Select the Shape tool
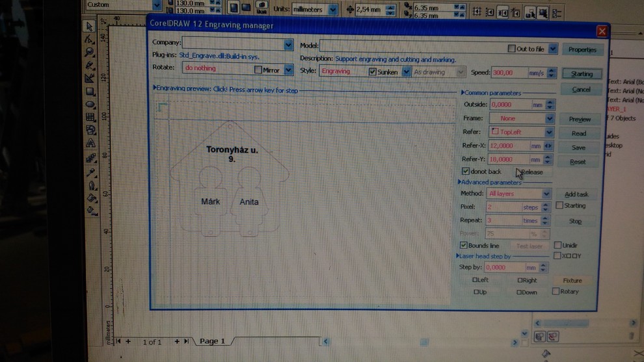The image size is (644, 362). (90, 39)
